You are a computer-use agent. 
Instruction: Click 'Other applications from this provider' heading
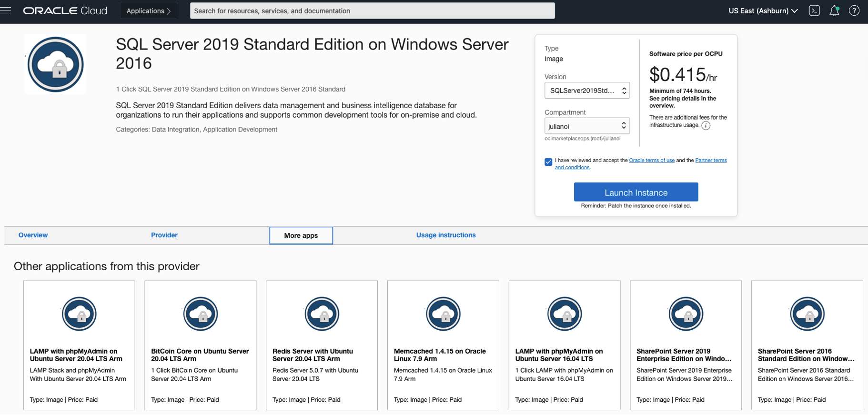click(107, 266)
